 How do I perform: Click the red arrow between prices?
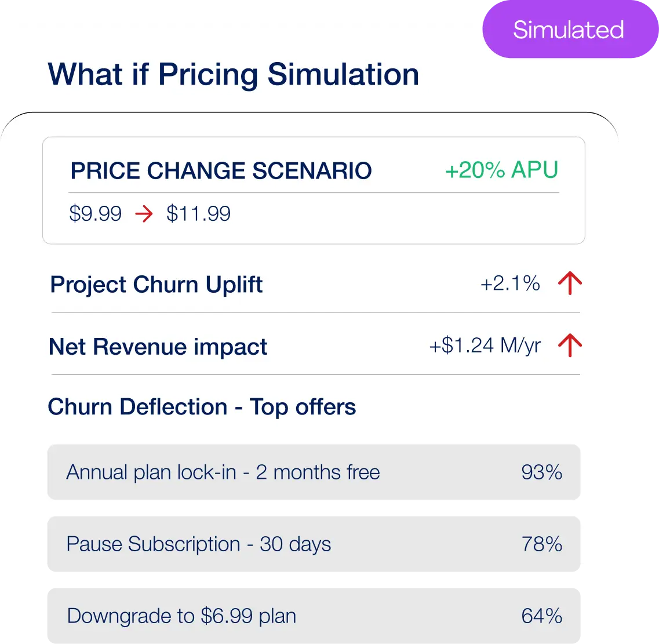pos(144,214)
